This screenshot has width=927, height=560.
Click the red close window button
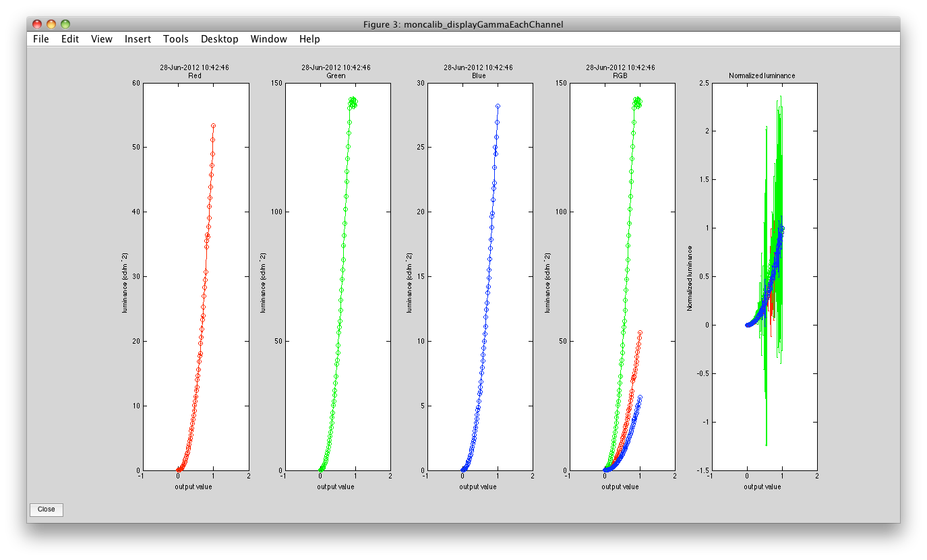37,24
